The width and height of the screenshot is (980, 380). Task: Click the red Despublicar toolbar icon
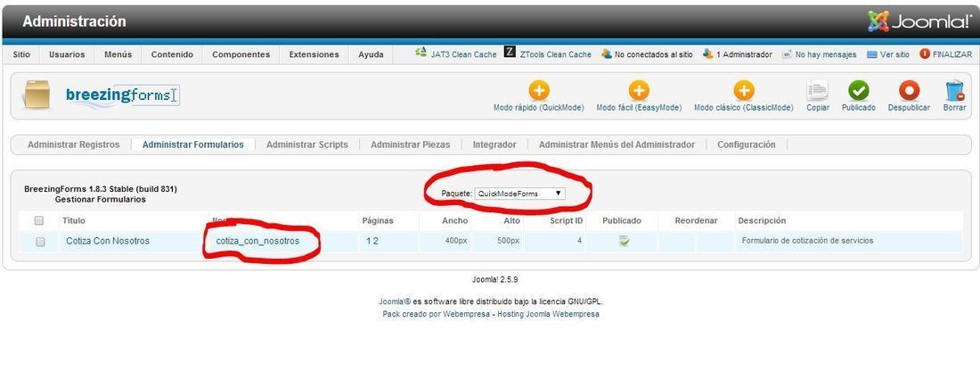point(909,91)
